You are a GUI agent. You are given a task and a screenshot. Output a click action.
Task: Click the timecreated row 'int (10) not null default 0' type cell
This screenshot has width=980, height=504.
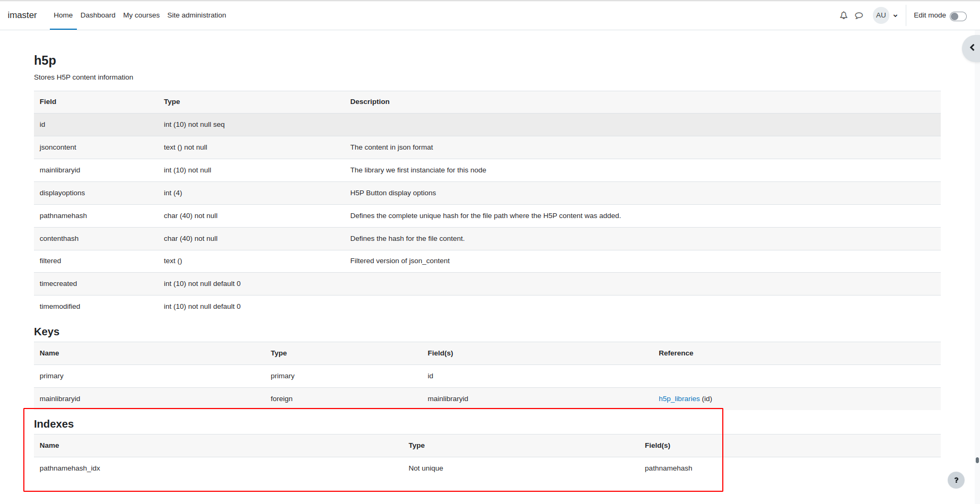coord(202,284)
